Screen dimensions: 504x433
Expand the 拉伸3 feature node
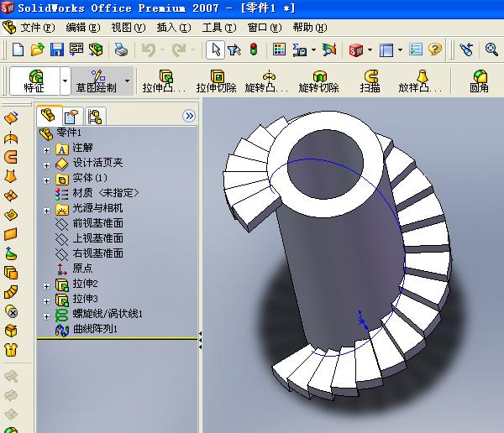46,301
